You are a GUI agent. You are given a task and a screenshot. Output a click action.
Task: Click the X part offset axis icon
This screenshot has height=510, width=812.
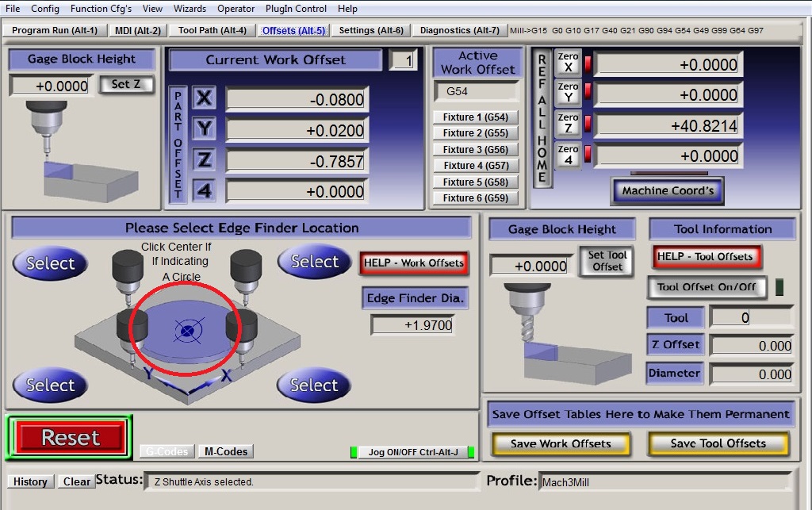tap(205, 98)
